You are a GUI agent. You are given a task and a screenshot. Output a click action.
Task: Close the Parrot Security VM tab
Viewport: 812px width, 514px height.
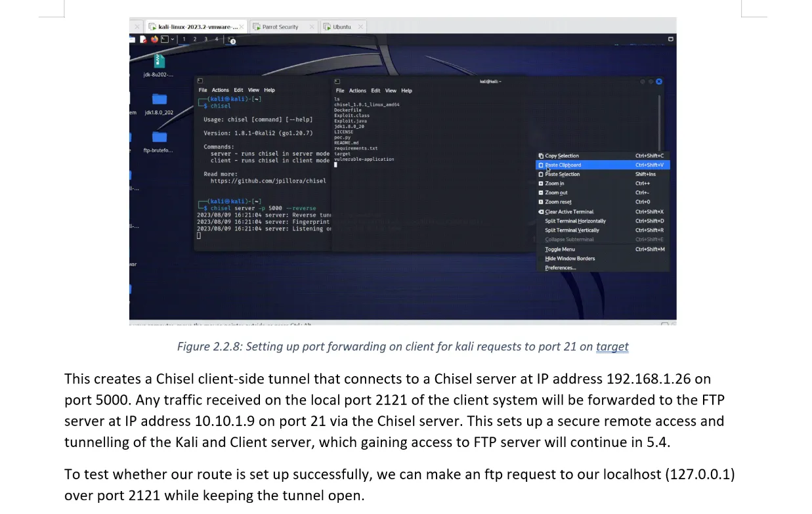311,27
